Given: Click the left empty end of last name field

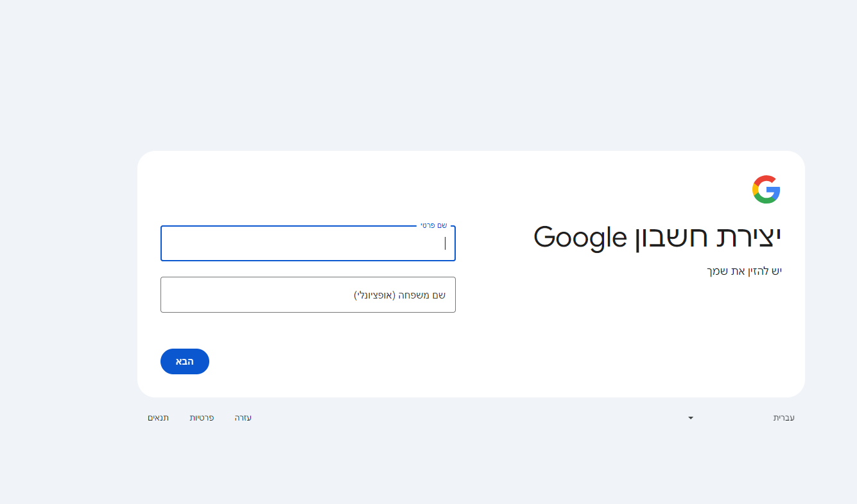Looking at the screenshot, I should click(193, 295).
